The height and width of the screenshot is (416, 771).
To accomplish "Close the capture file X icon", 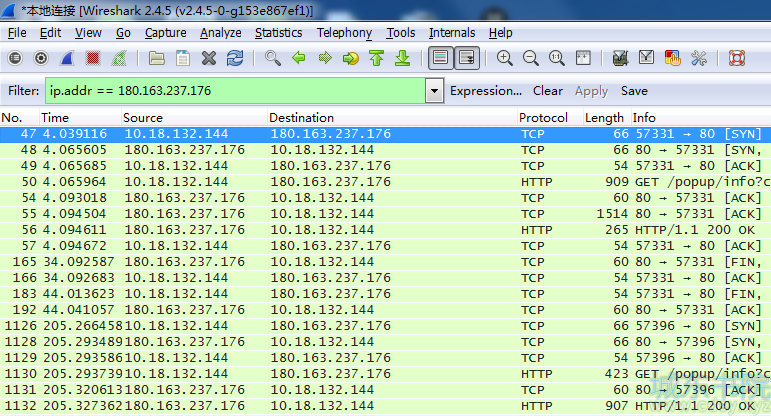I will 209,59.
